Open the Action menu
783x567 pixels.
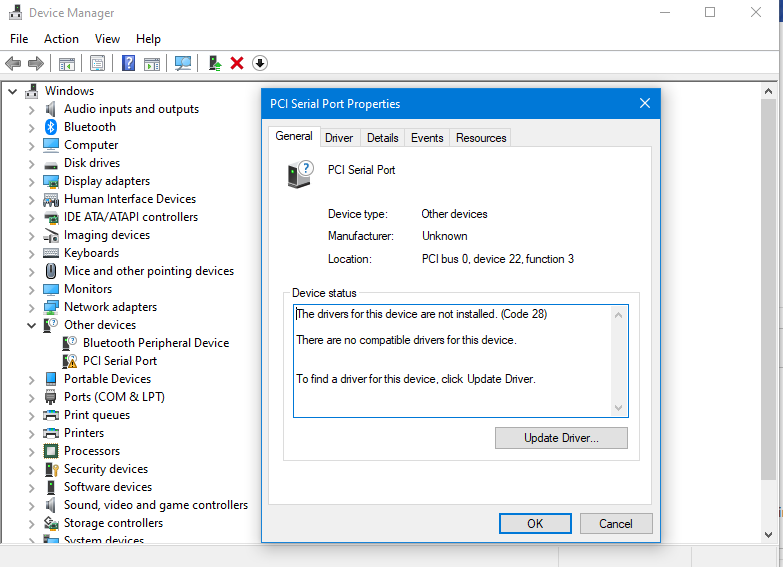(x=61, y=39)
